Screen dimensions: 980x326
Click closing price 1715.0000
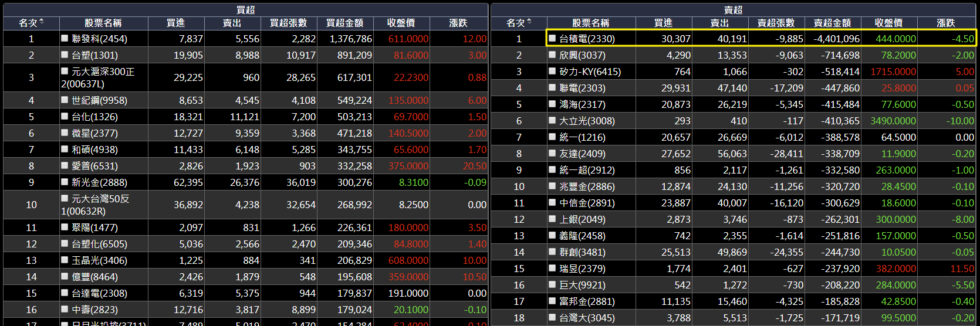click(x=893, y=72)
